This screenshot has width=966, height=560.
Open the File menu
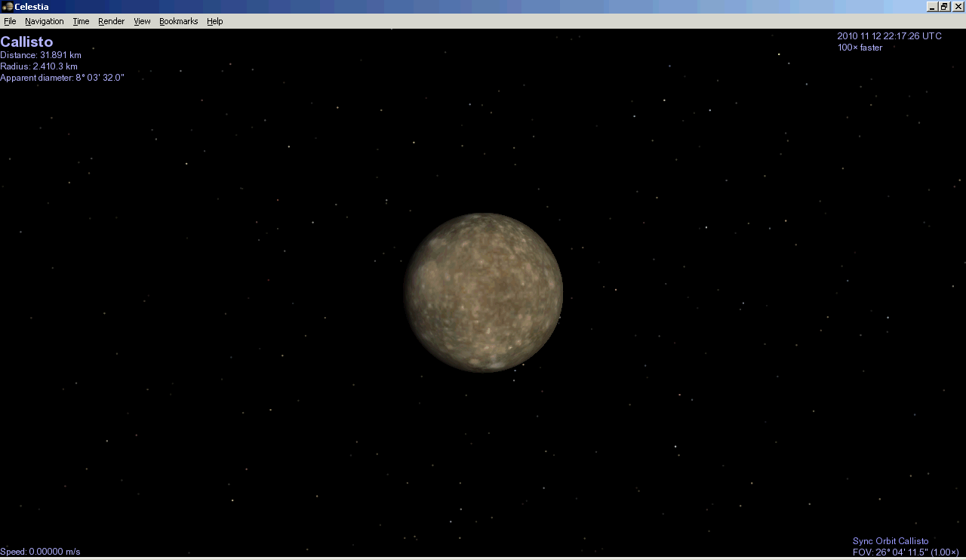click(x=10, y=21)
